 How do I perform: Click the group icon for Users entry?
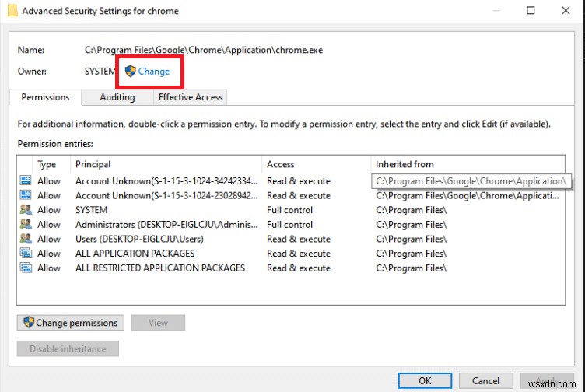(x=26, y=239)
